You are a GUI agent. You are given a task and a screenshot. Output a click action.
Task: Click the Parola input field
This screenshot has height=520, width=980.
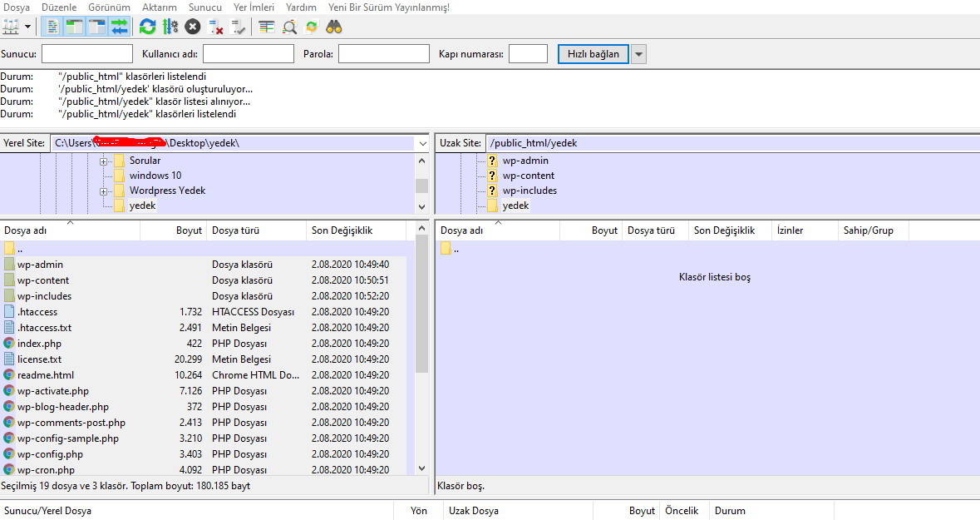(x=384, y=54)
